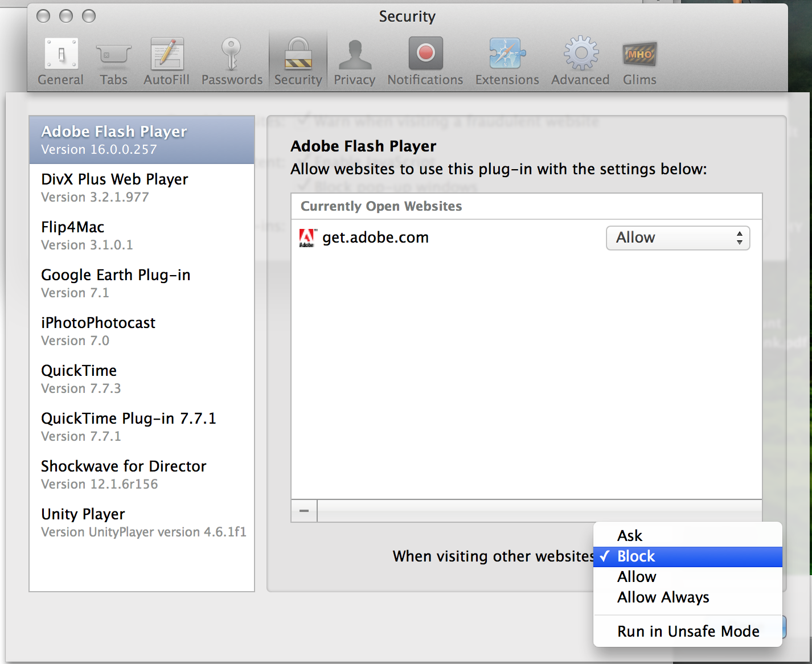
Task: Open the General preferences pane
Action: tap(61, 62)
